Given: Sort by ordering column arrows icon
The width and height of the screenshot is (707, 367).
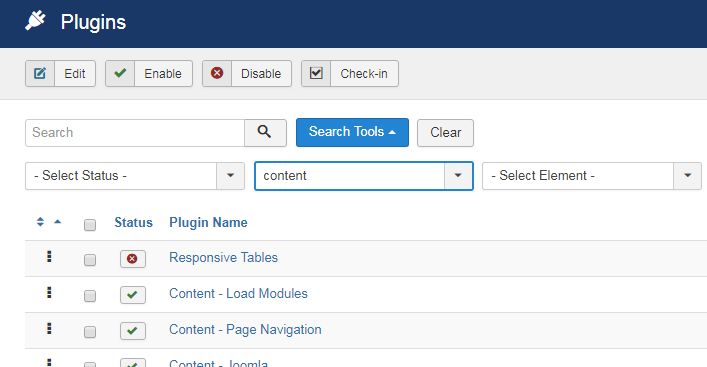Looking at the screenshot, I should pyautogui.click(x=40, y=222).
